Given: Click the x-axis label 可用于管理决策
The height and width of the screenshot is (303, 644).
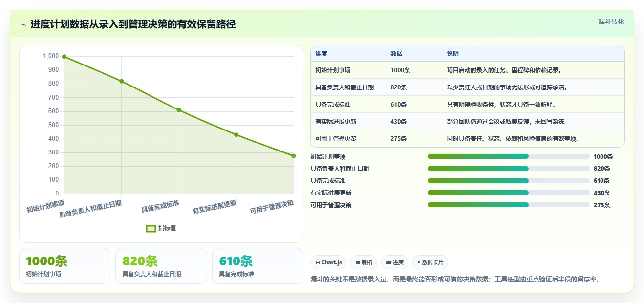Looking at the screenshot, I should [x=272, y=207].
